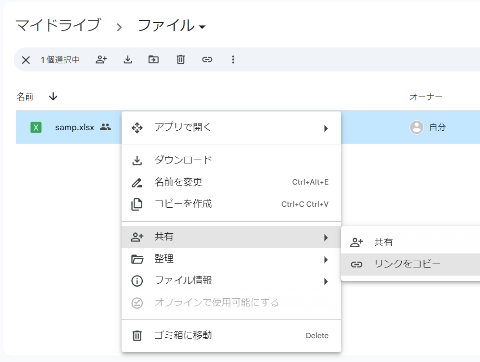This screenshot has height=362, width=480.
Task: Click the copy icon beside コピーを作成
Action: (137, 204)
